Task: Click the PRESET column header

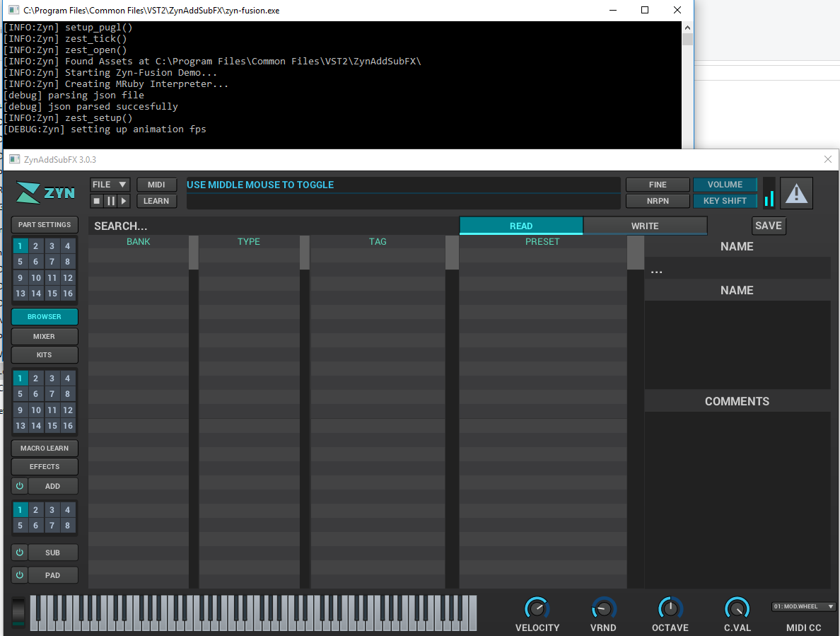Action: coord(543,242)
